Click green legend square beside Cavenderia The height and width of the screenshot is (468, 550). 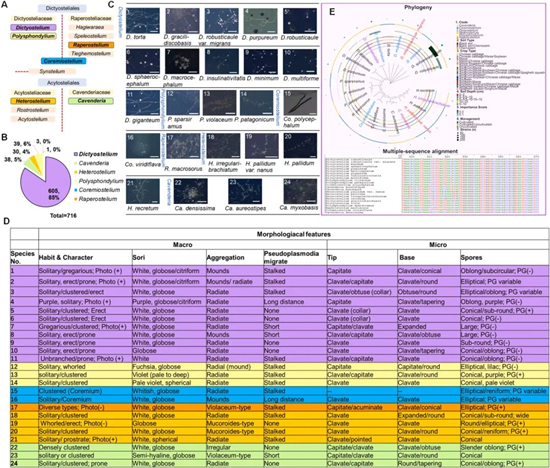click(x=76, y=163)
